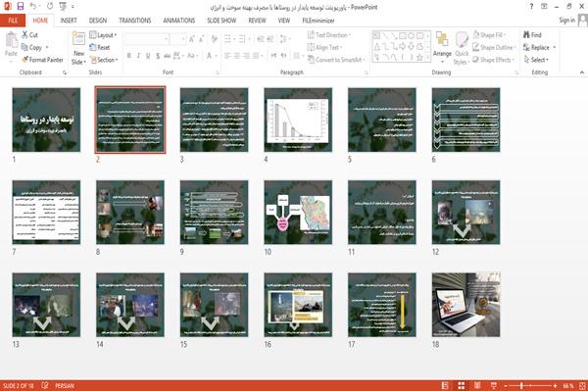Click the Fit slide to window icon
The width and height of the screenshot is (588, 391).
(x=582, y=386)
